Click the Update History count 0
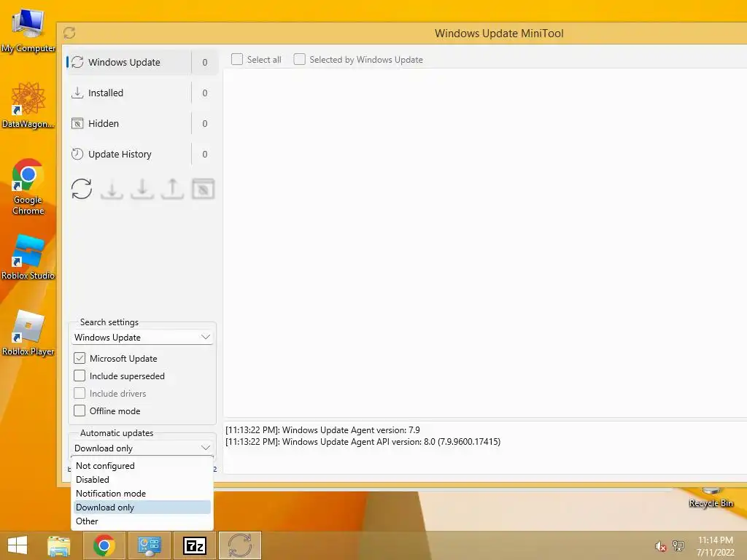This screenshot has width=747, height=560. (x=205, y=155)
